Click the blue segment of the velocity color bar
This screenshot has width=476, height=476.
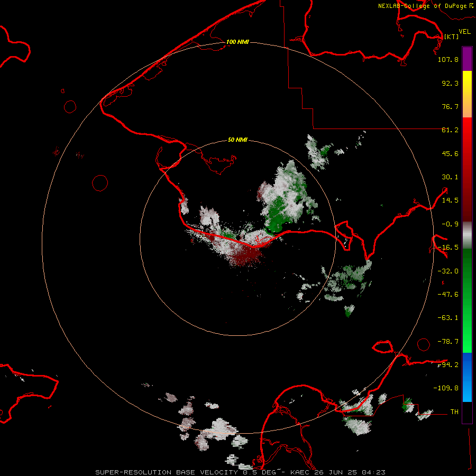pos(467,377)
